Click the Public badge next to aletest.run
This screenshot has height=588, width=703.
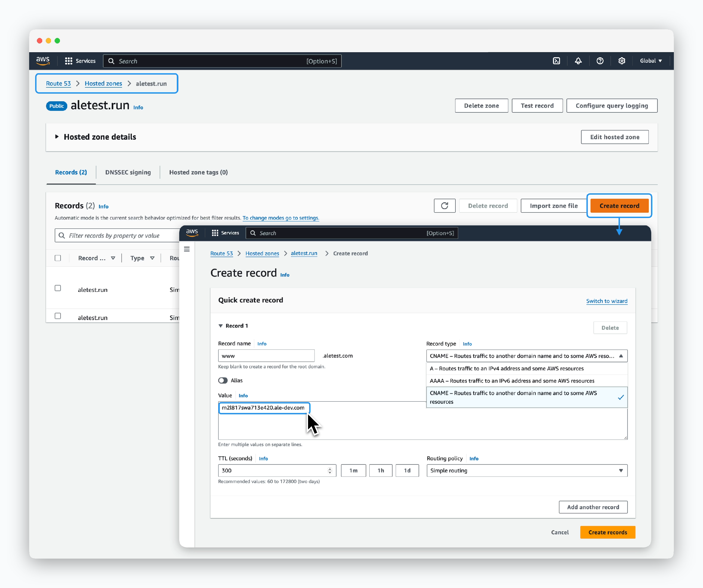[x=57, y=106]
